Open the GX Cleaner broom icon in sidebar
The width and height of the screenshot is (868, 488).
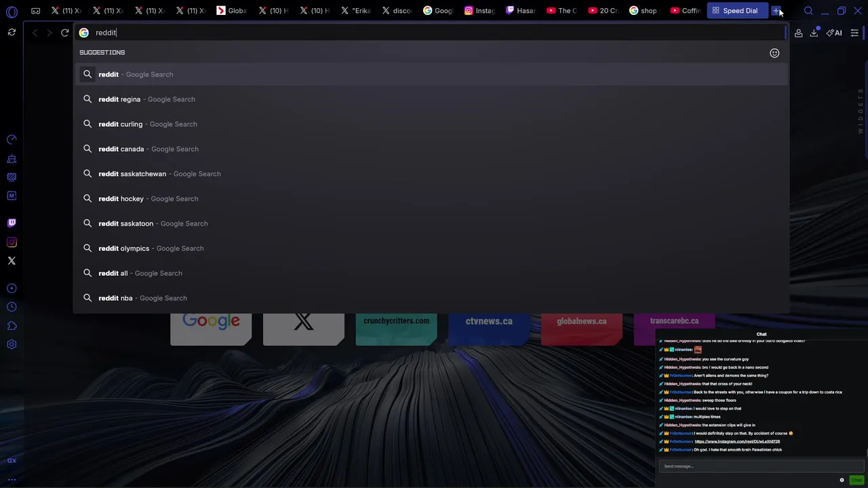(x=12, y=159)
